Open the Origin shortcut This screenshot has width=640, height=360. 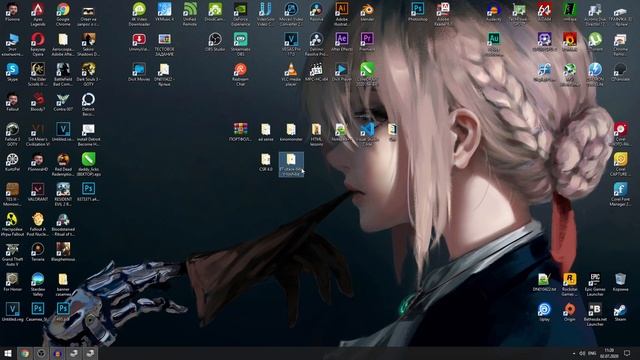click(569, 312)
